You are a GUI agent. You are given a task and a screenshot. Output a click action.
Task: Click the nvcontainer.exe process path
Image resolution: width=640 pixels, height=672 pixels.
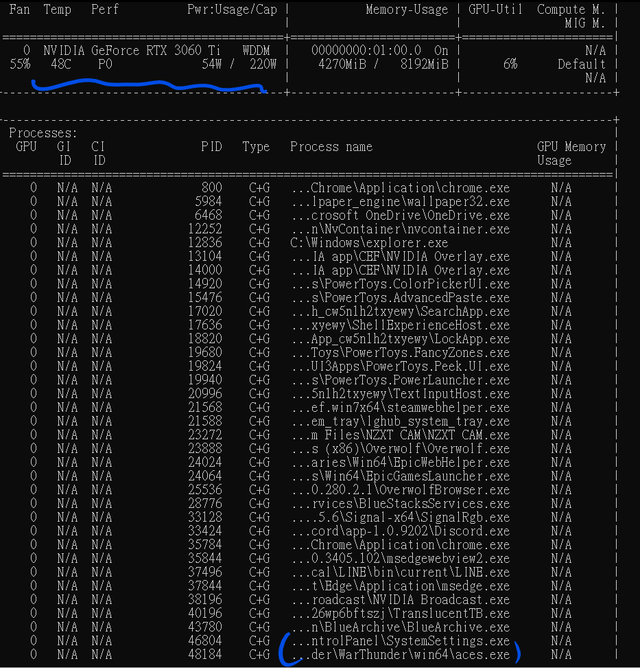point(401,229)
